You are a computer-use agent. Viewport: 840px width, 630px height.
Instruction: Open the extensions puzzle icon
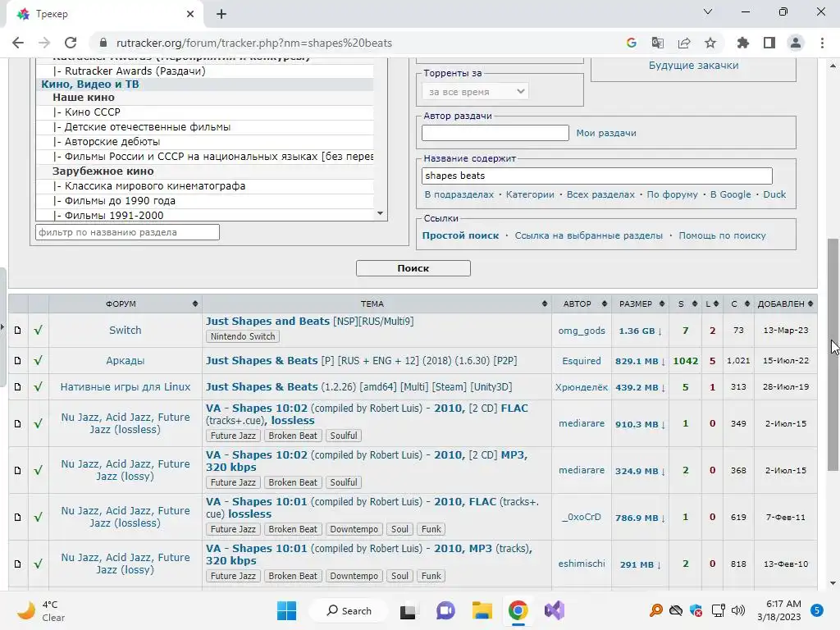[x=743, y=43]
